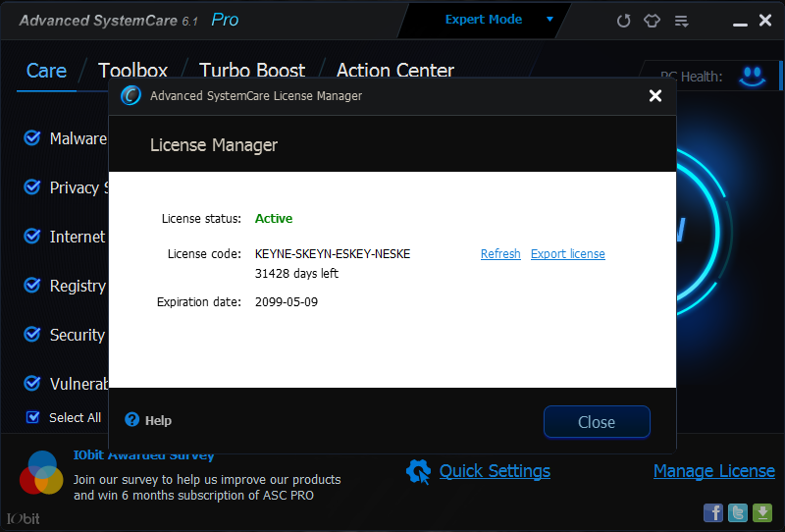Screen dimensions: 785x532
Task: Close the License Manager with the Close button
Action: click(597, 422)
